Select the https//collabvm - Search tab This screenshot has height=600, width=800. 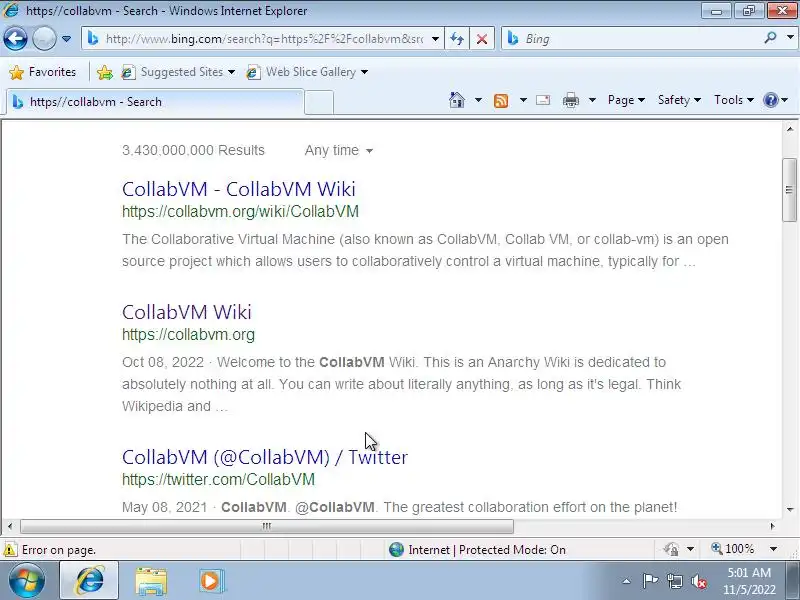(x=155, y=102)
